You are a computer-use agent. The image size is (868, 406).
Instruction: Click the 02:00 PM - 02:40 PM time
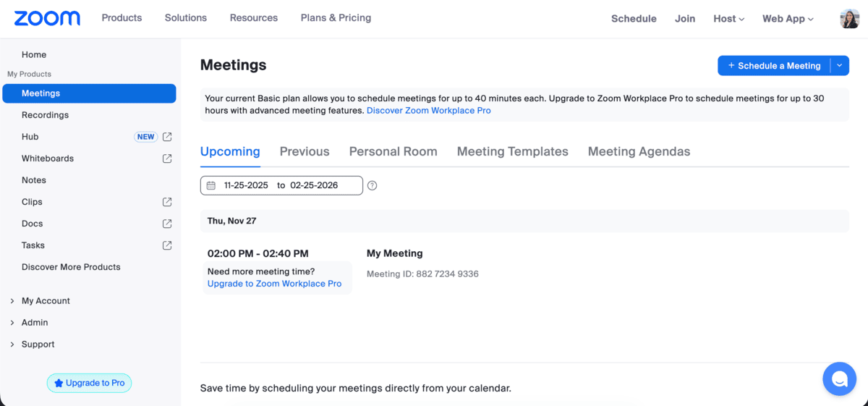tap(258, 253)
